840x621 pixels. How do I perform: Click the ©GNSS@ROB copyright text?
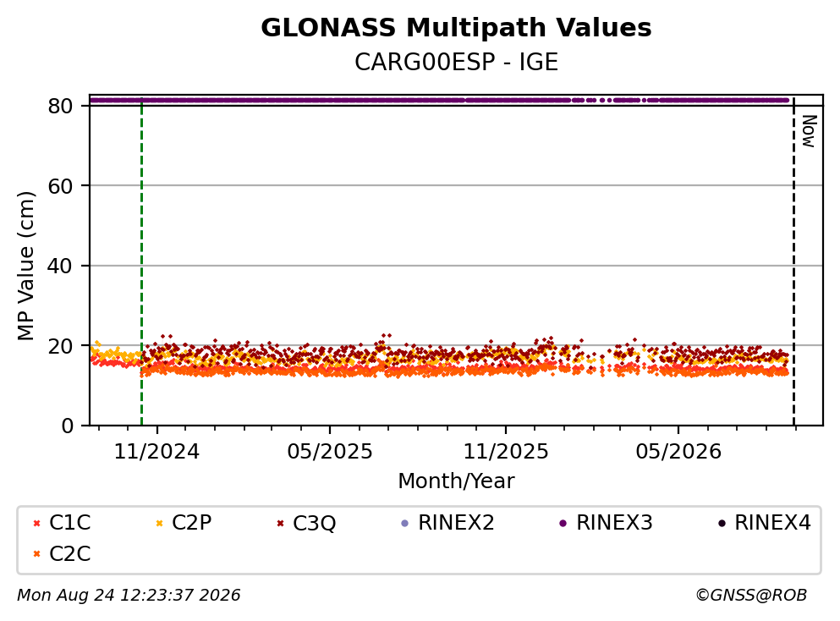(751, 595)
